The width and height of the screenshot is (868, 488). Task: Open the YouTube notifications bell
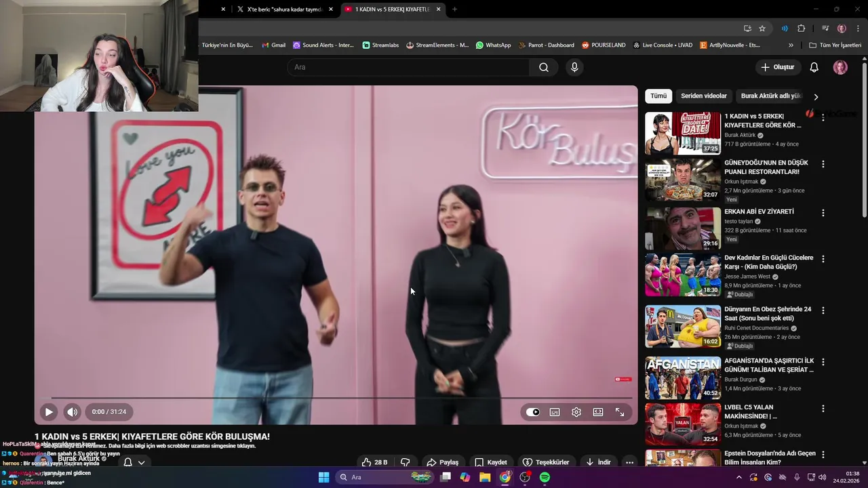point(814,67)
